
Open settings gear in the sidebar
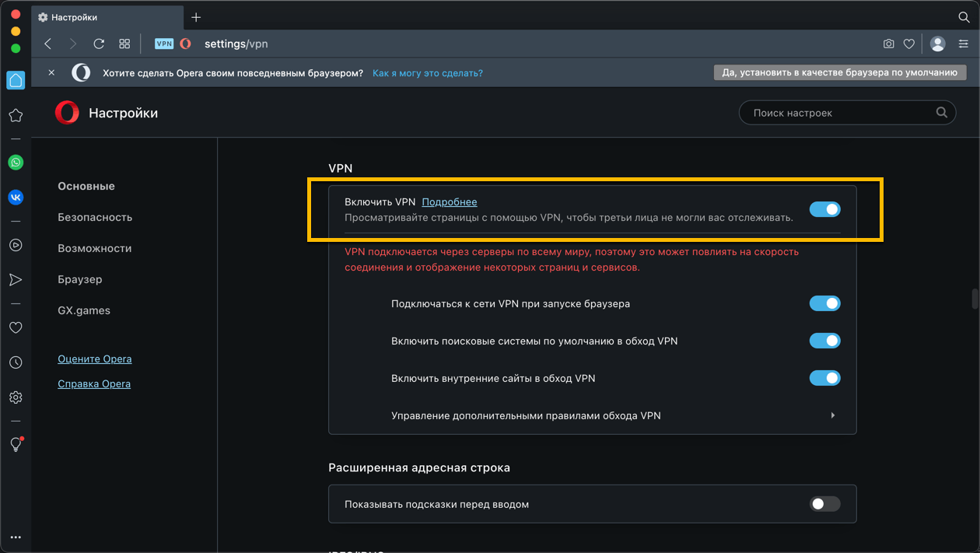click(16, 397)
